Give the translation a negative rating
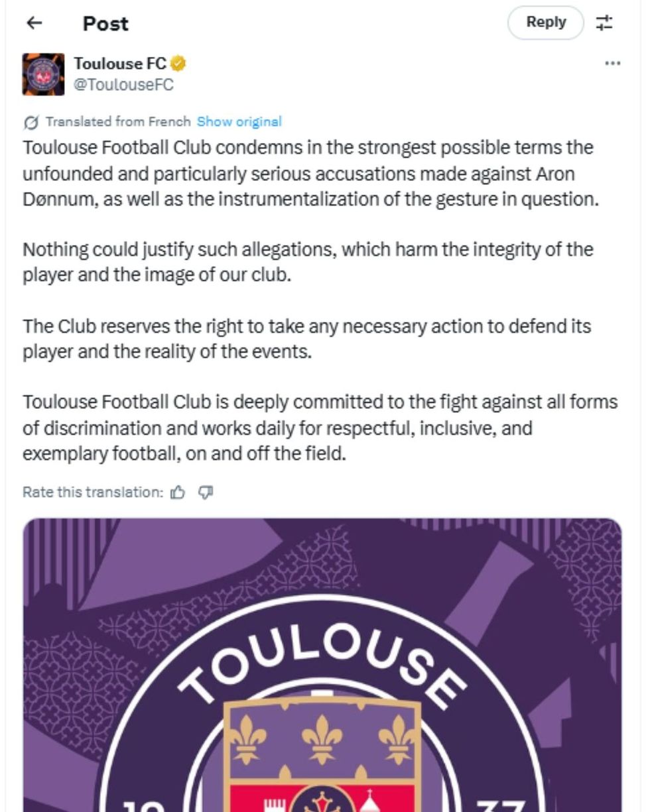The width and height of the screenshot is (650, 812). (206, 492)
